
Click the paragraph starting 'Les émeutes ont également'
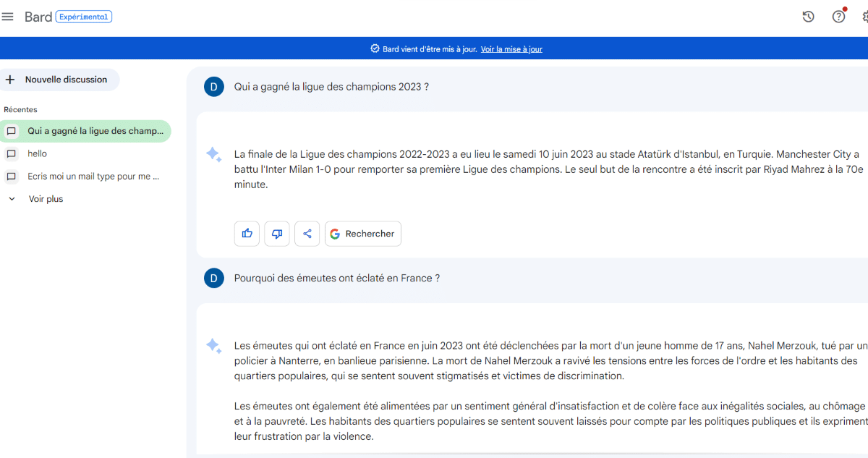click(x=550, y=422)
